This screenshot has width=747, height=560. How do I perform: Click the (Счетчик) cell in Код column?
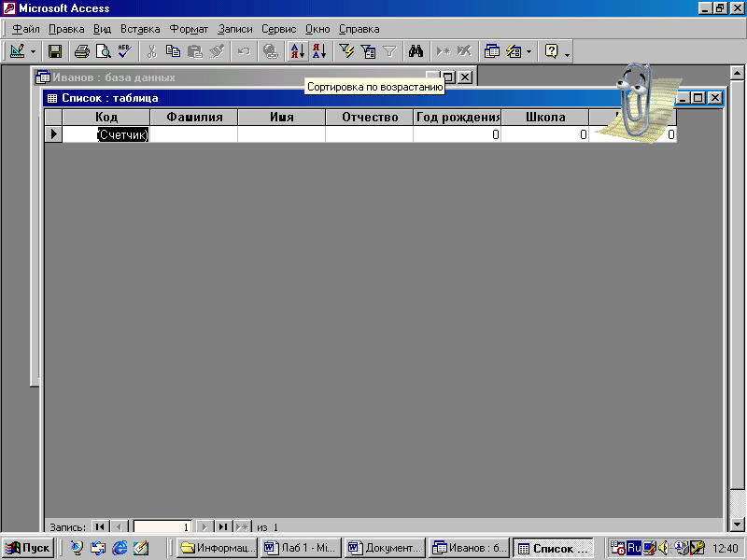[x=106, y=134]
